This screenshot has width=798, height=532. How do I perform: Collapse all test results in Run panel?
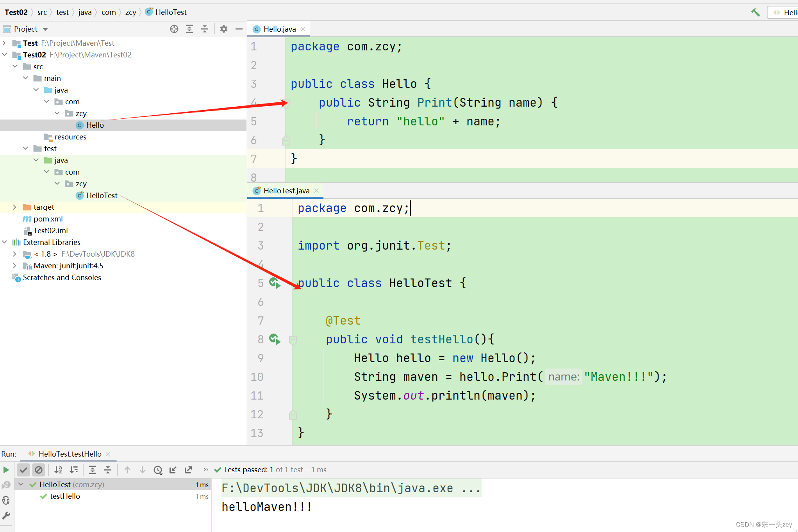click(108, 470)
